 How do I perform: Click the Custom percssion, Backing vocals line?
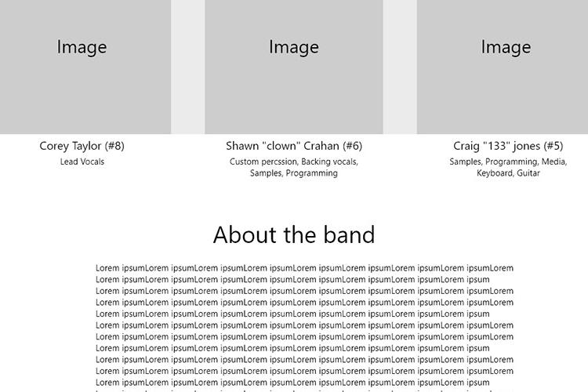point(294,162)
